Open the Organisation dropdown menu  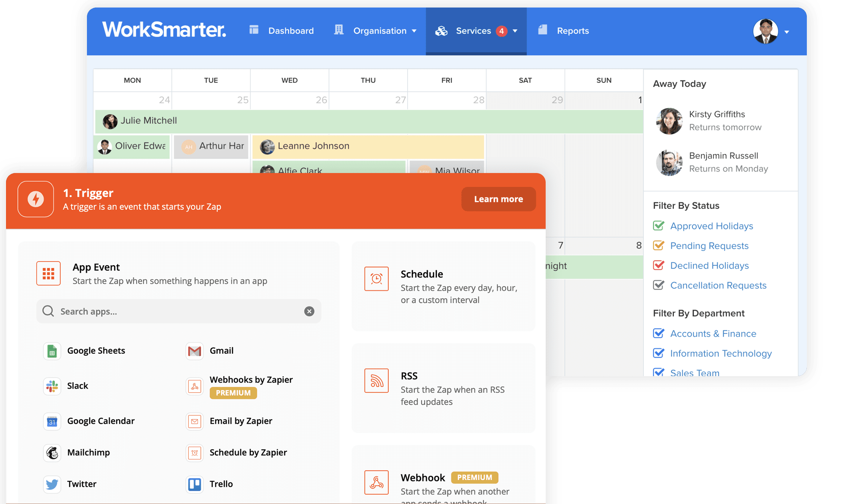point(384,31)
